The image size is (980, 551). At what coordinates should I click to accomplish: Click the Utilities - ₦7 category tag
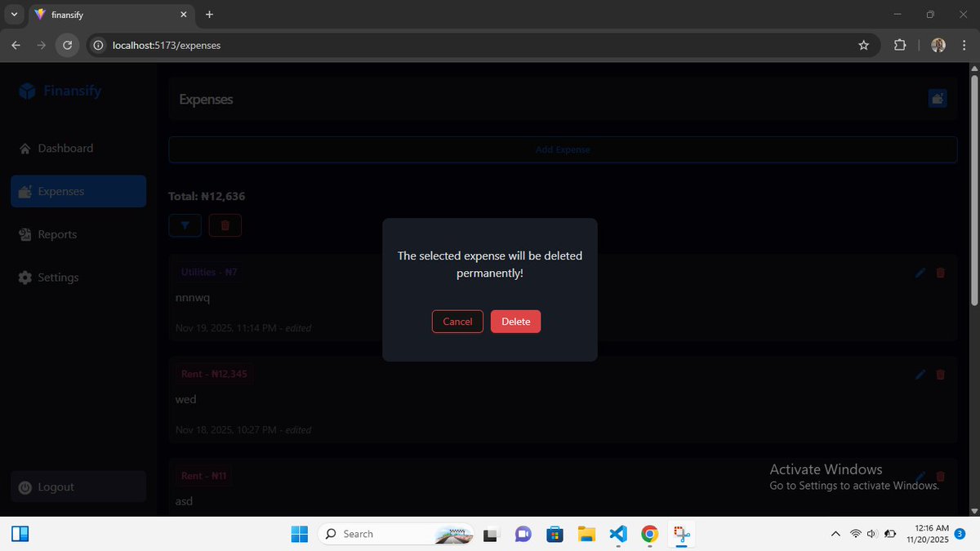click(x=209, y=272)
